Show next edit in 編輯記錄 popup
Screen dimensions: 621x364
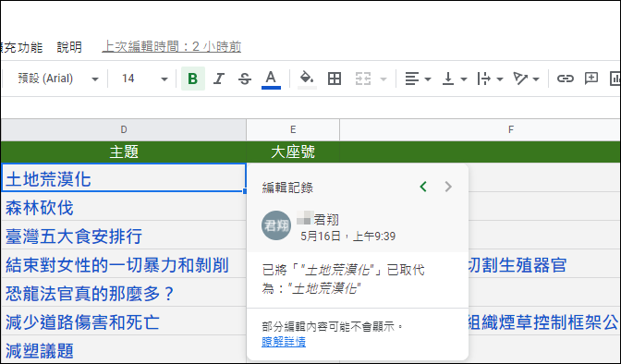pyautogui.click(x=448, y=187)
